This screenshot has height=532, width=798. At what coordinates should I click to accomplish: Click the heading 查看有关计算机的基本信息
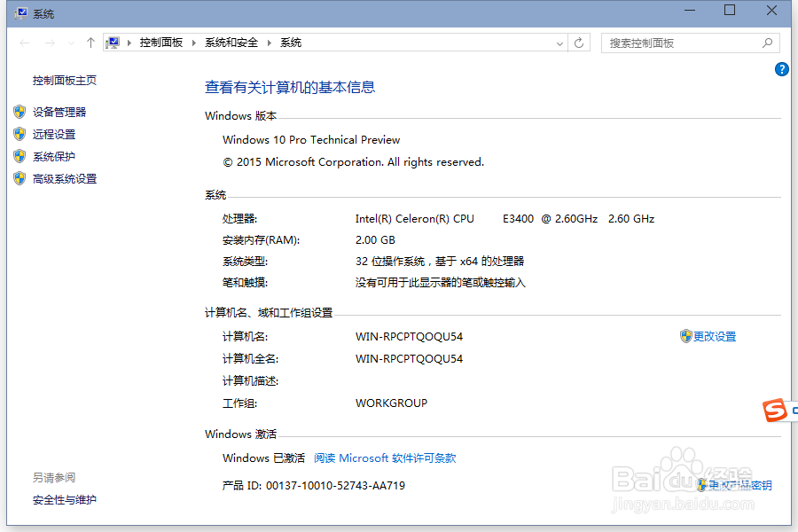290,87
